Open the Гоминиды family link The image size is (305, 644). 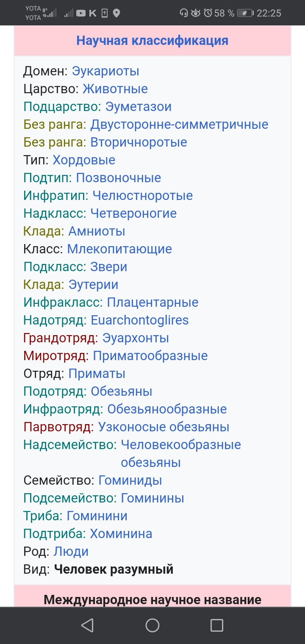click(x=130, y=480)
